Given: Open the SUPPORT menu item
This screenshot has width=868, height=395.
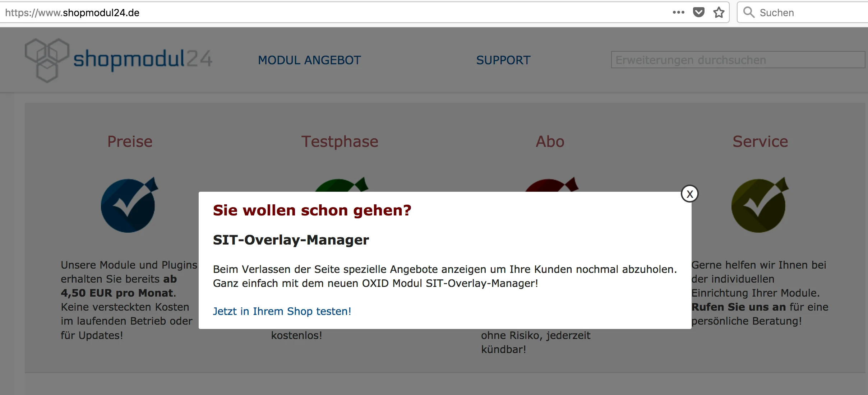Looking at the screenshot, I should click(503, 60).
